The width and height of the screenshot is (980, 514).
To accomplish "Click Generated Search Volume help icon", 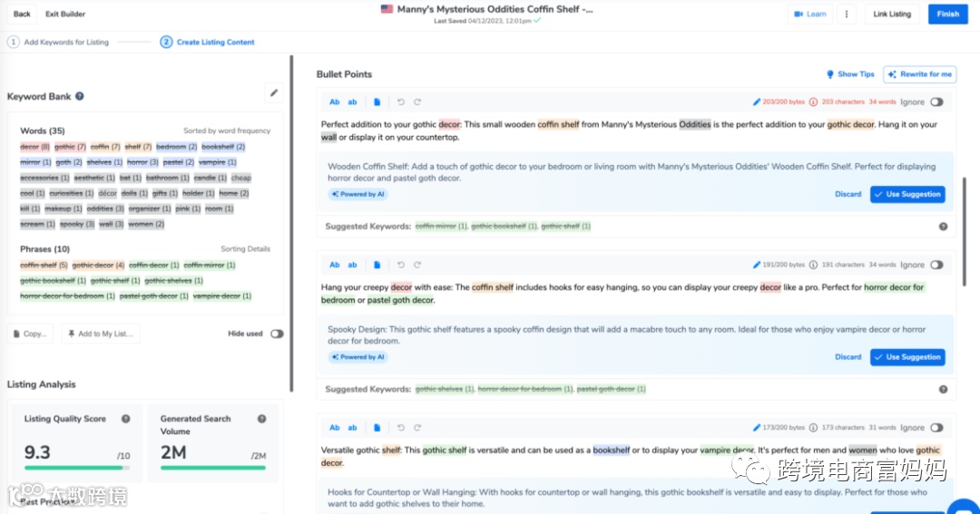I will coord(262,419).
